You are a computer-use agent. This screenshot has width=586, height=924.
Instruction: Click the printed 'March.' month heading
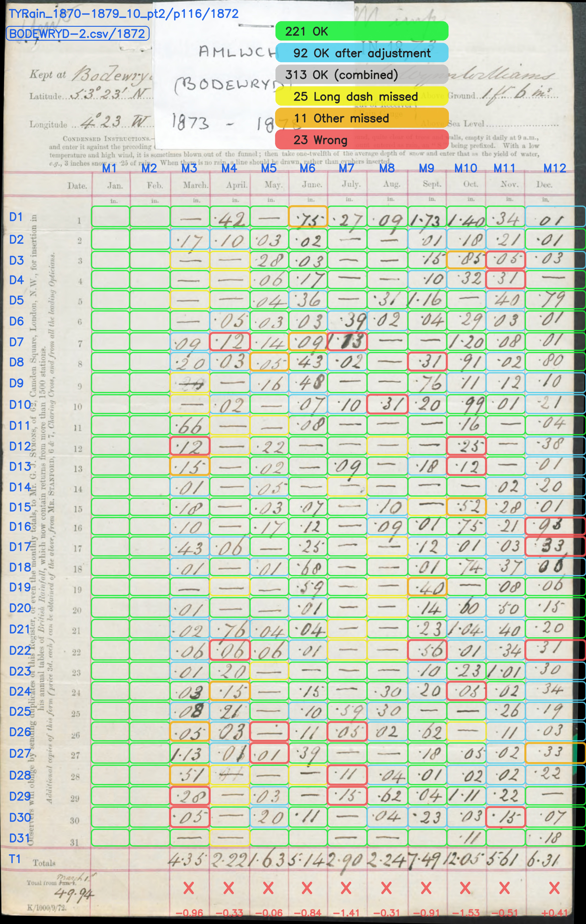pos(196,185)
